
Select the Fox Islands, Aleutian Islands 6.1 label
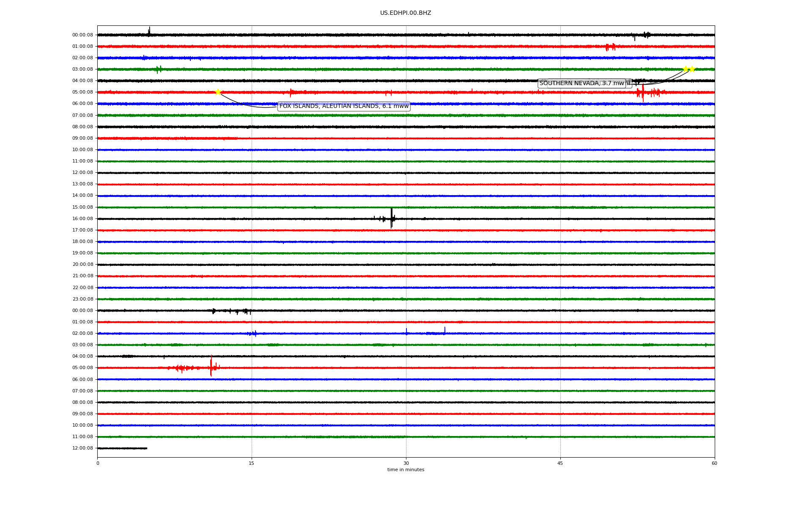tap(343, 106)
